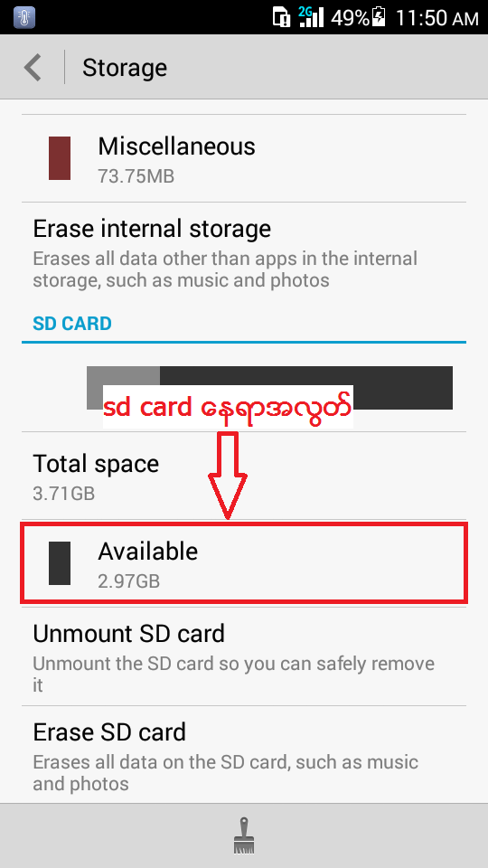Viewport: 488px width, 868px height.
Task: Tap the Storage title in header
Action: click(125, 68)
